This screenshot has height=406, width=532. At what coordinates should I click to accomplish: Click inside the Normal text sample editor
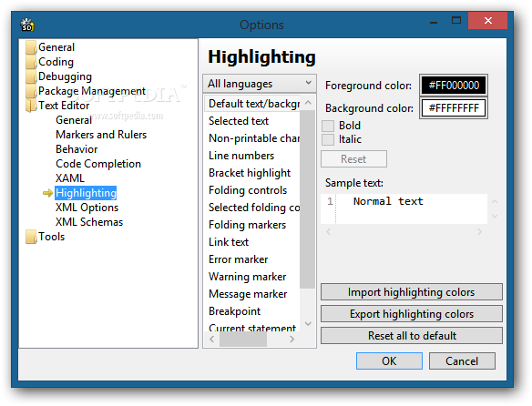point(404,208)
